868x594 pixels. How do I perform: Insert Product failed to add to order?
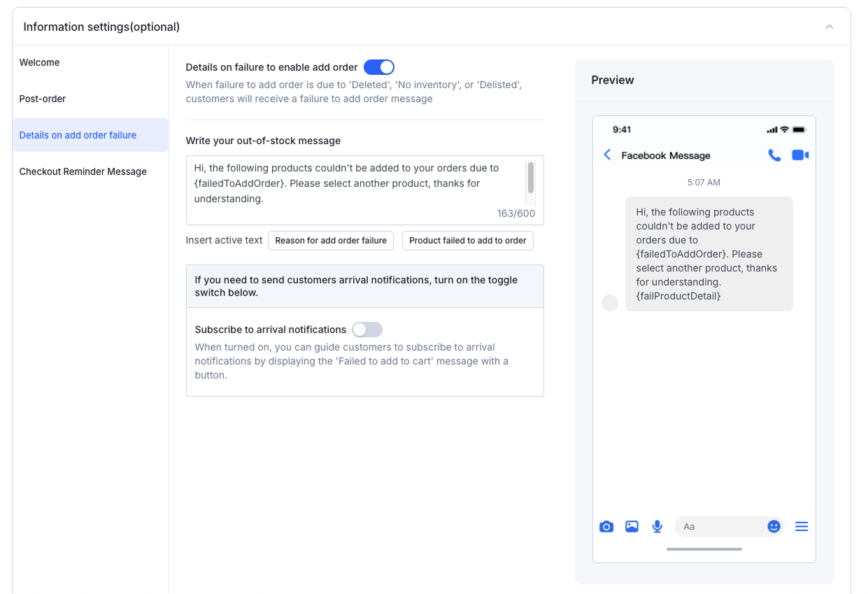(x=467, y=241)
